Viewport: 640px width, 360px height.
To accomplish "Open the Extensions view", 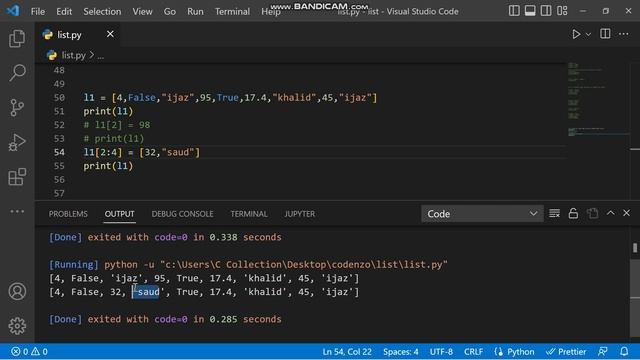I will [17, 177].
